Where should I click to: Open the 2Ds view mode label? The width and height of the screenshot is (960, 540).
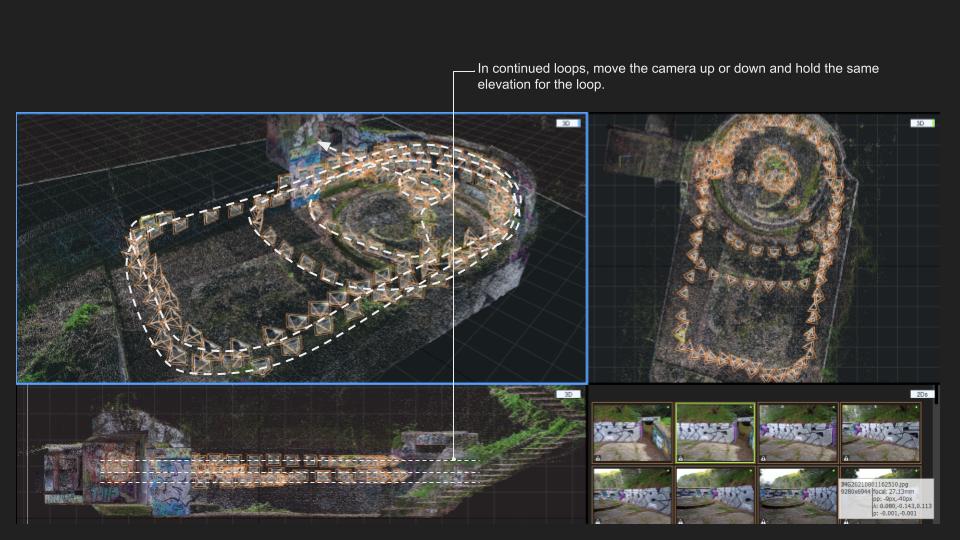coord(921,395)
